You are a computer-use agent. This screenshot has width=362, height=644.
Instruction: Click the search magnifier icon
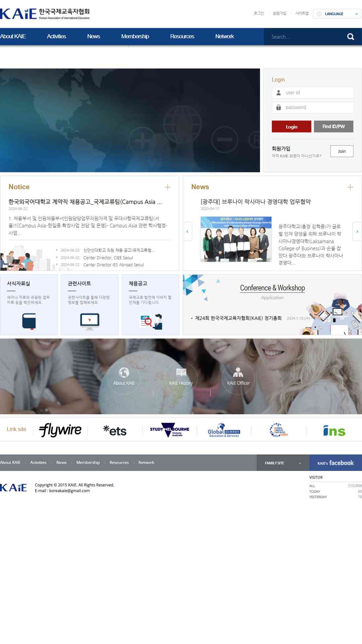(x=351, y=37)
